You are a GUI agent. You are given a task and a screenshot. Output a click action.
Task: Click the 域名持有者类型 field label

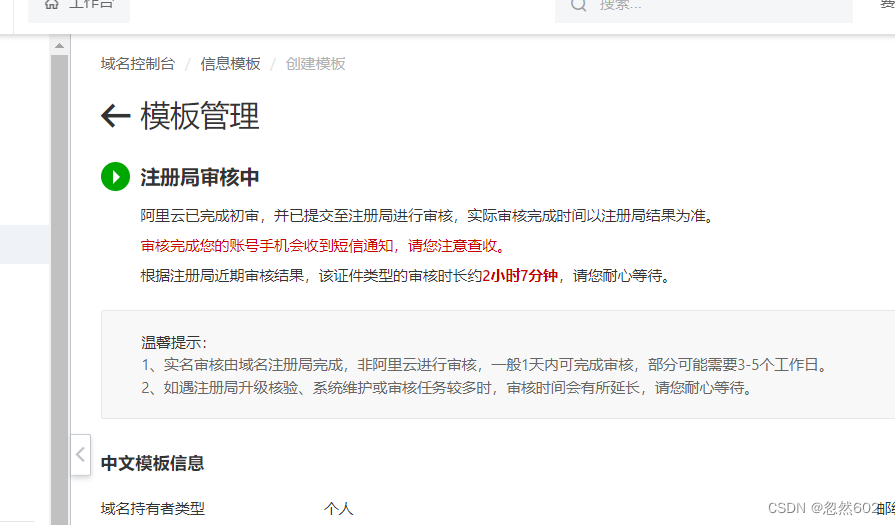point(153,508)
